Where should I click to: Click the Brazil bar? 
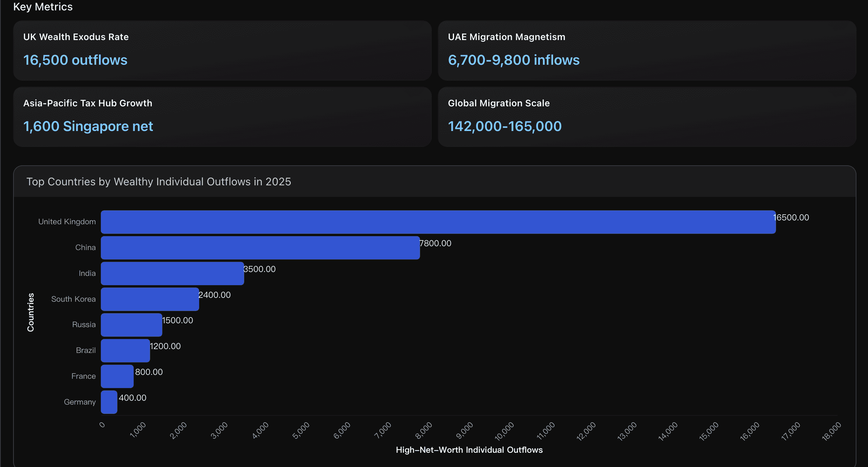125,351
